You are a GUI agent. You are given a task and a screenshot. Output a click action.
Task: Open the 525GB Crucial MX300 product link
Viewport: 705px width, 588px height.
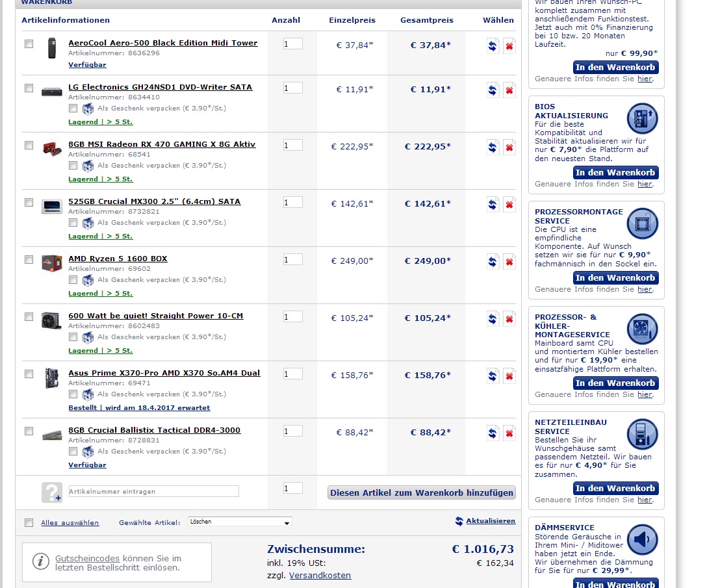click(x=154, y=201)
